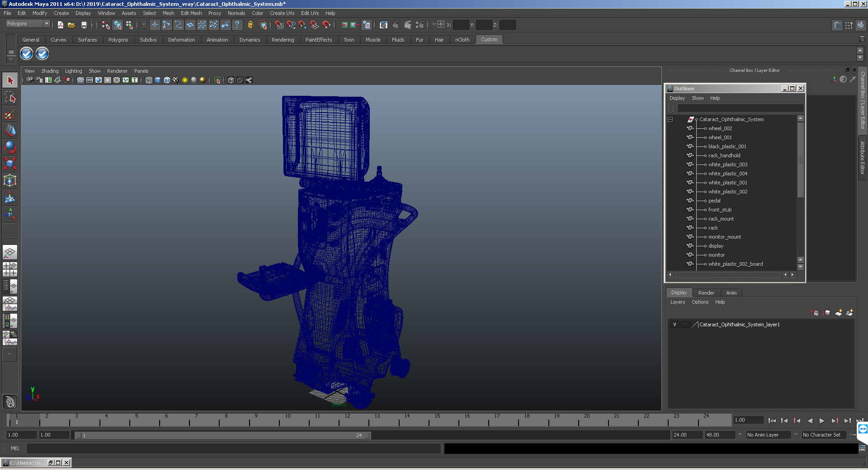Toggle wireframe on shaded viewport button
The width and height of the screenshot is (868, 470).
tap(167, 80)
